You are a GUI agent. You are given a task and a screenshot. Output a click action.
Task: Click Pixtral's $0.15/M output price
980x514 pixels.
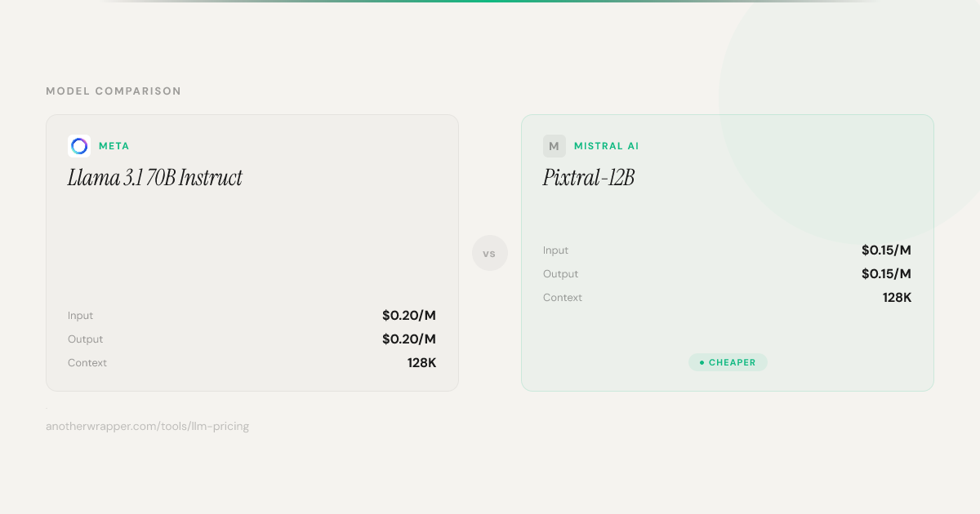coord(885,274)
